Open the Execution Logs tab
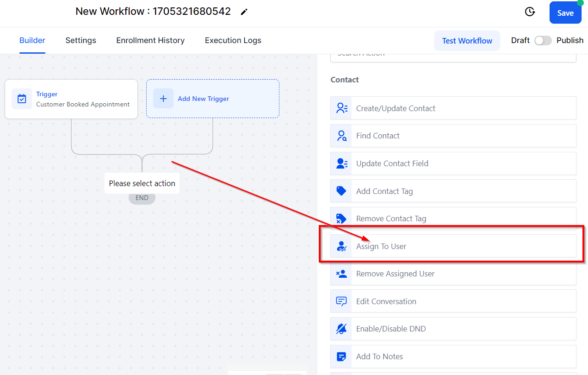 tap(233, 40)
